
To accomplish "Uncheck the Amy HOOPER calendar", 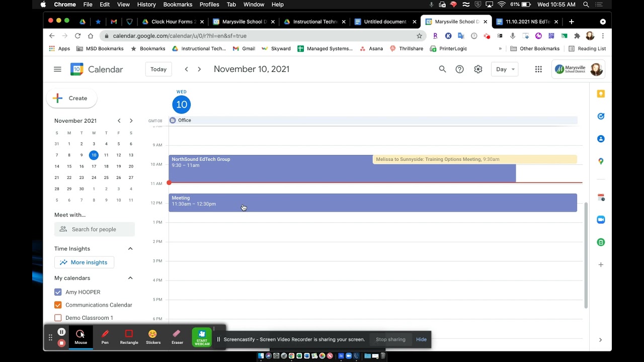I will point(58,292).
